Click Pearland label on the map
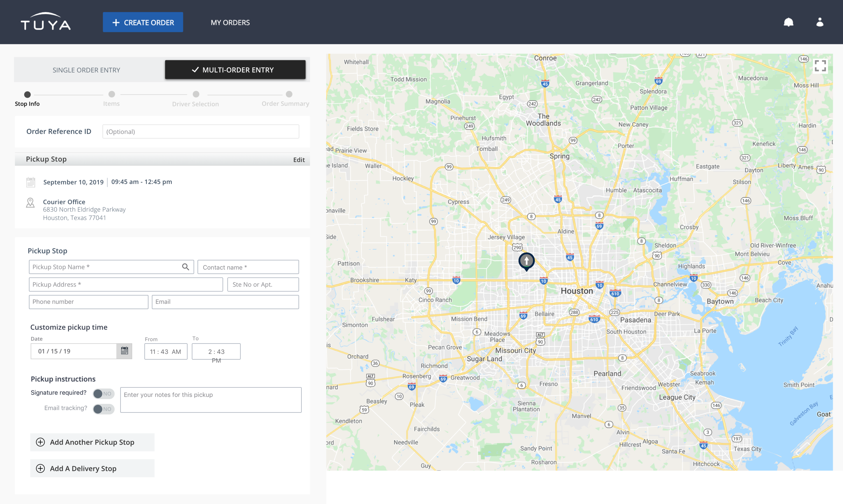843x504 pixels. point(607,374)
